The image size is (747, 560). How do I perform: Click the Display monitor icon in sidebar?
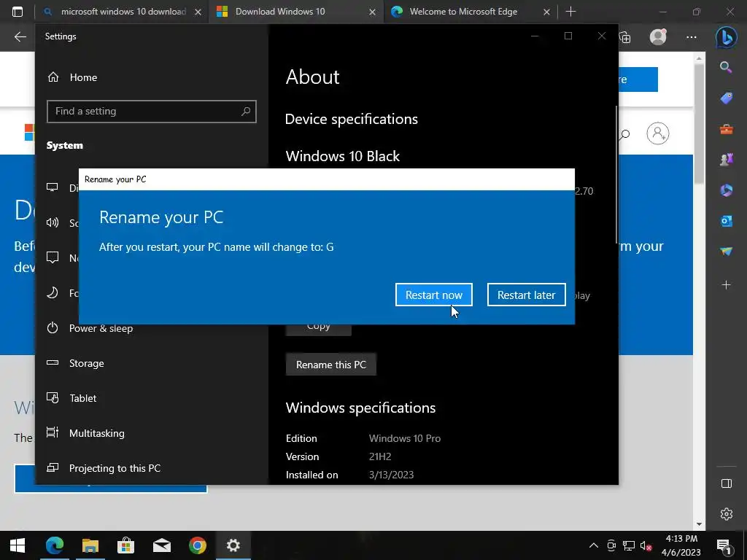53,187
